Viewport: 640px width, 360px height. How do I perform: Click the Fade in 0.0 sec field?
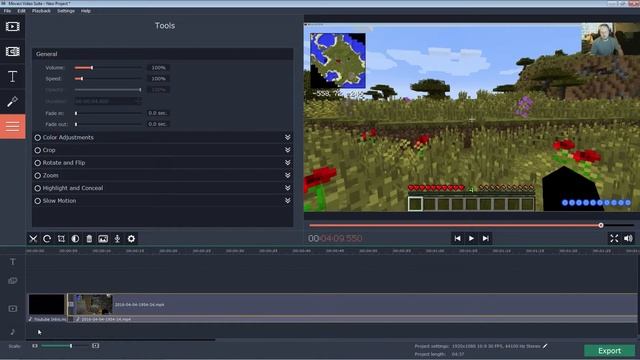click(158, 113)
